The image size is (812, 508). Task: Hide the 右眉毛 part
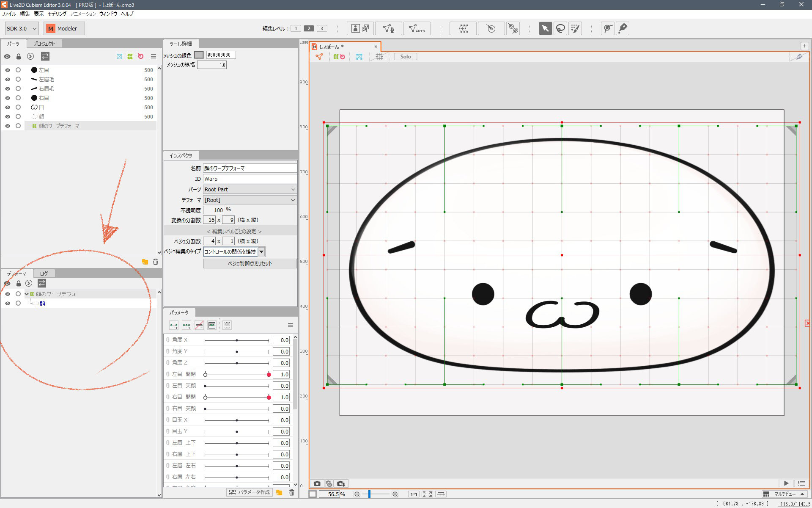click(8, 88)
